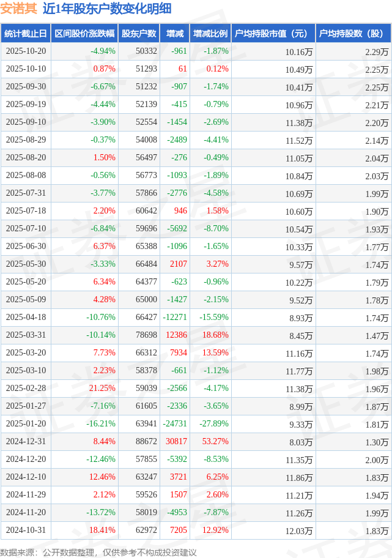
Task: Select the 2025-03-31 date cell
Action: 26,335
